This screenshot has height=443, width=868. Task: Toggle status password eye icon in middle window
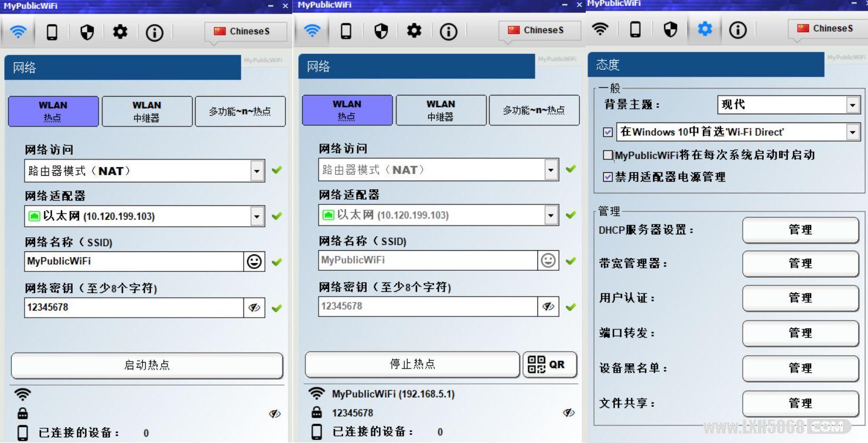pyautogui.click(x=569, y=413)
